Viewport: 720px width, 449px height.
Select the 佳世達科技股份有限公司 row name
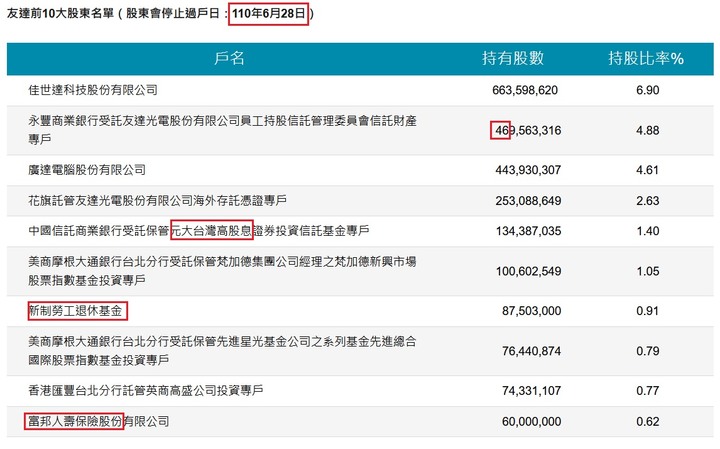coord(93,90)
